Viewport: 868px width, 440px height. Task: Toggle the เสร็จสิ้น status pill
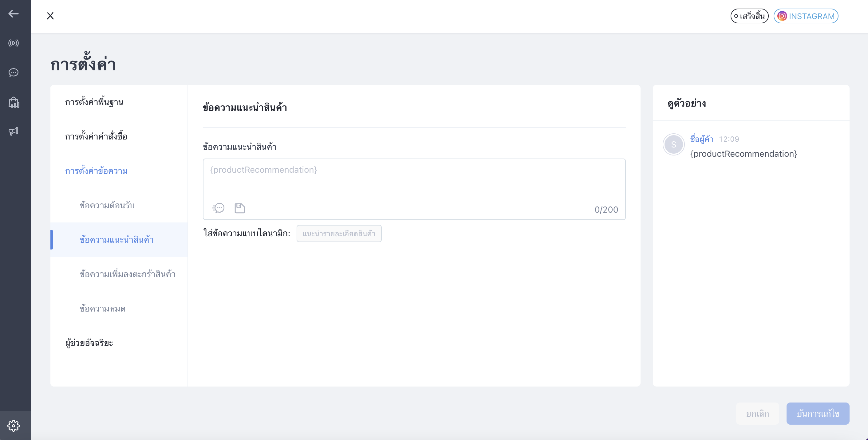(x=749, y=16)
